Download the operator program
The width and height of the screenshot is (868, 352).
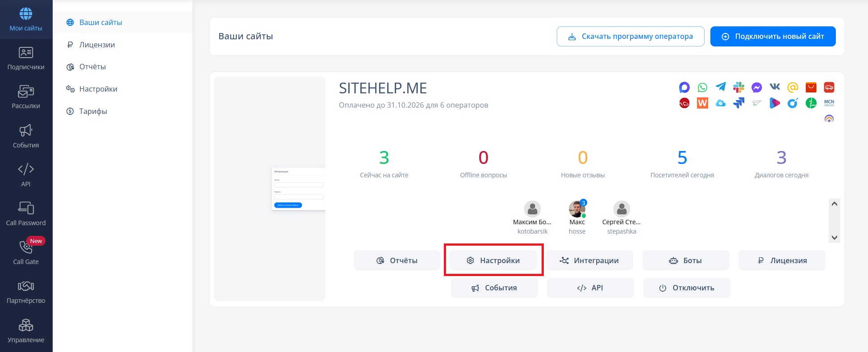coord(630,36)
